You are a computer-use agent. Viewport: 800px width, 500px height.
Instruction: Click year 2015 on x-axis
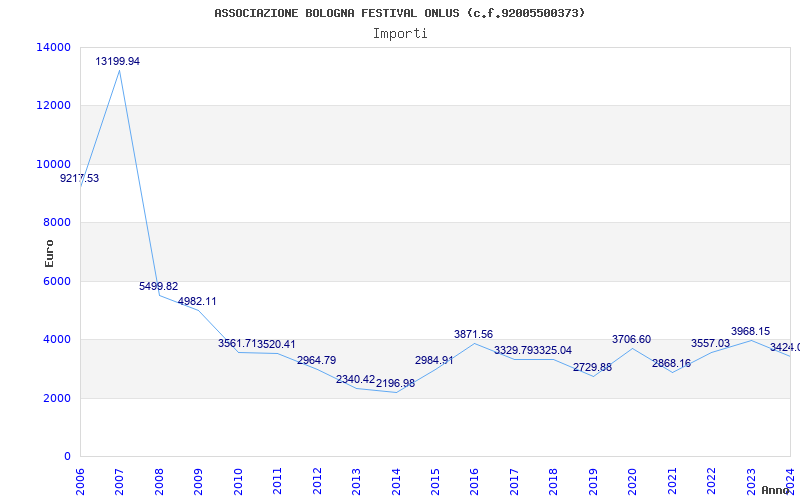(x=435, y=481)
